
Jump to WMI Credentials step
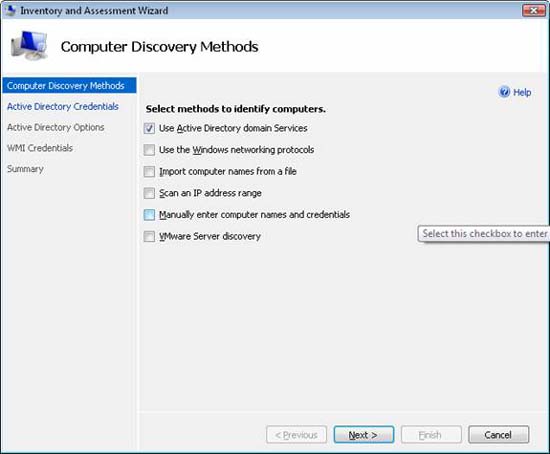pyautogui.click(x=40, y=148)
